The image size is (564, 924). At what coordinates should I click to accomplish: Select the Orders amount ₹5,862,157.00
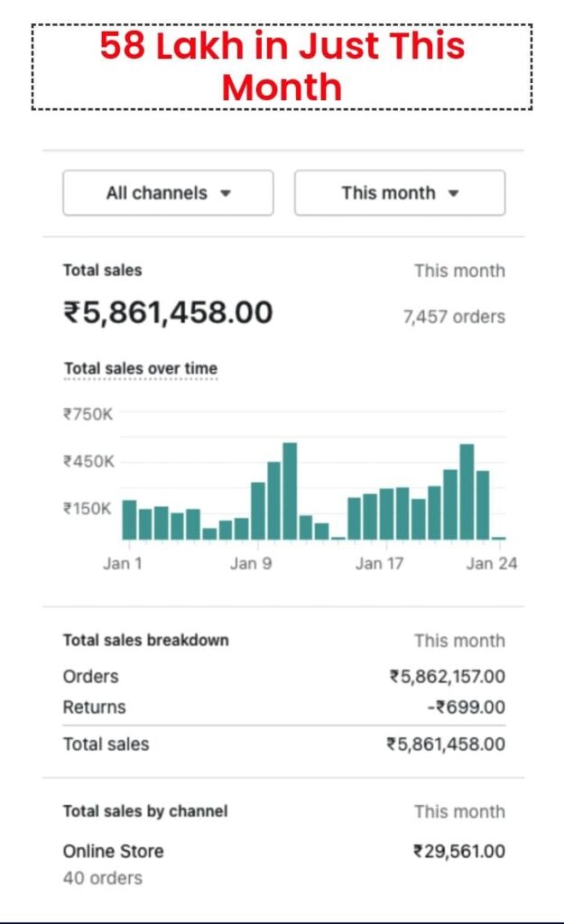pyautogui.click(x=447, y=677)
